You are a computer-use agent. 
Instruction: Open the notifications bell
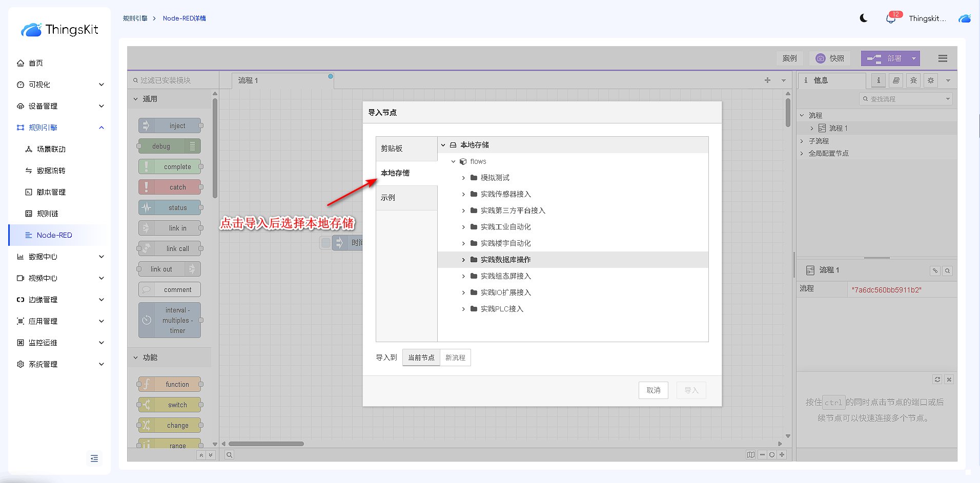(890, 19)
